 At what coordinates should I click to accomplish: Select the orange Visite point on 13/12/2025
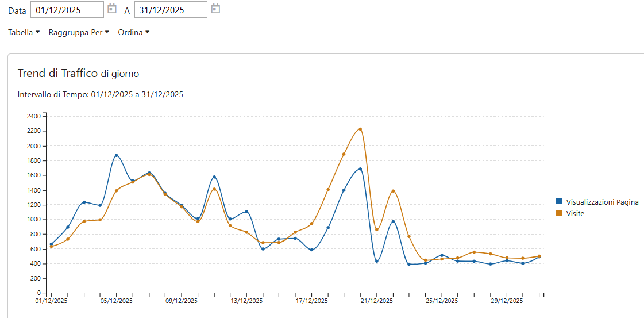click(246, 232)
